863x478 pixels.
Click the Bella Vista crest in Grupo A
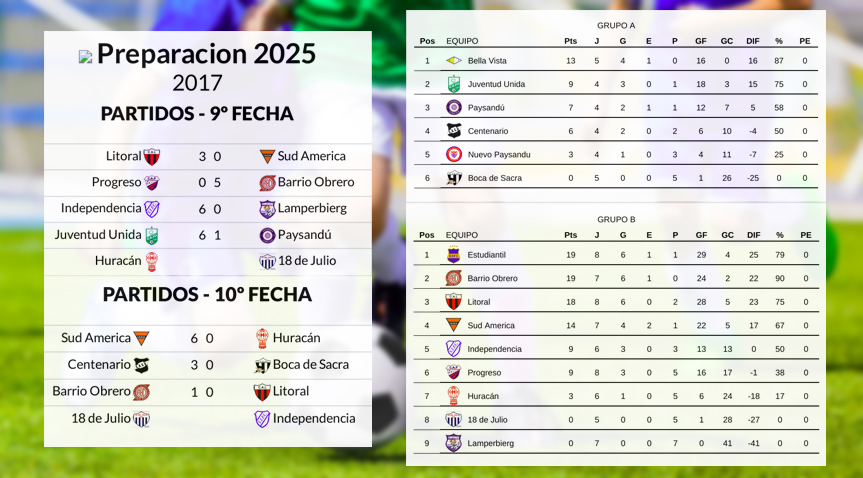(x=454, y=61)
